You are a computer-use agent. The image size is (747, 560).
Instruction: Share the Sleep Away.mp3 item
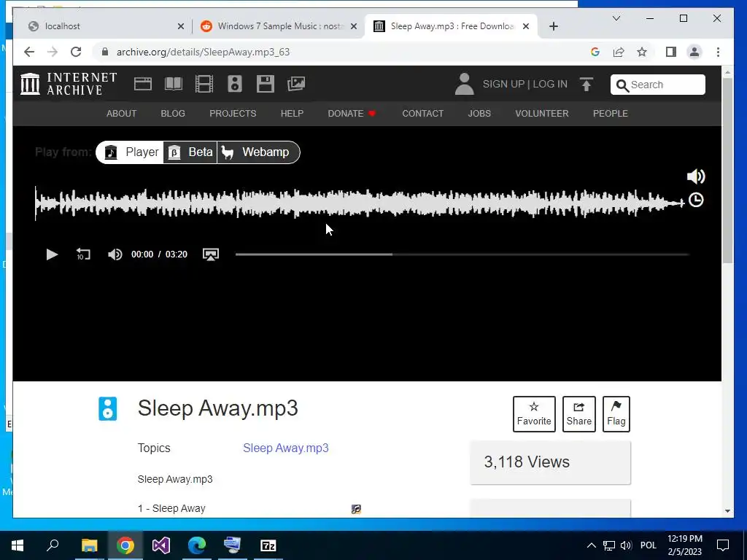point(578,414)
